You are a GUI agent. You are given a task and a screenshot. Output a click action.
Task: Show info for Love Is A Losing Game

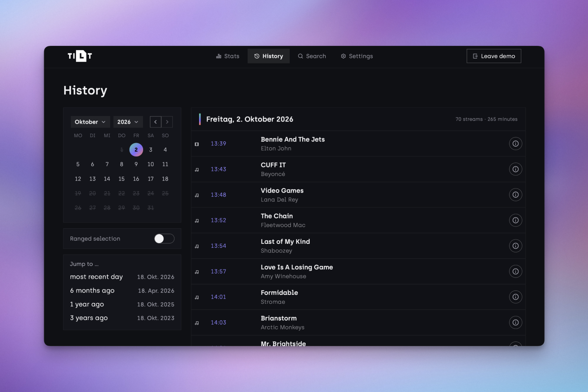coord(515,271)
